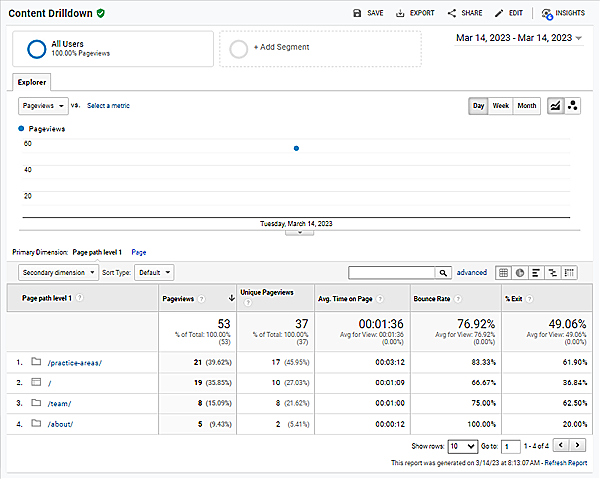Open the Explorer tab
Viewport: 600px width, 479px height.
pyautogui.click(x=32, y=82)
